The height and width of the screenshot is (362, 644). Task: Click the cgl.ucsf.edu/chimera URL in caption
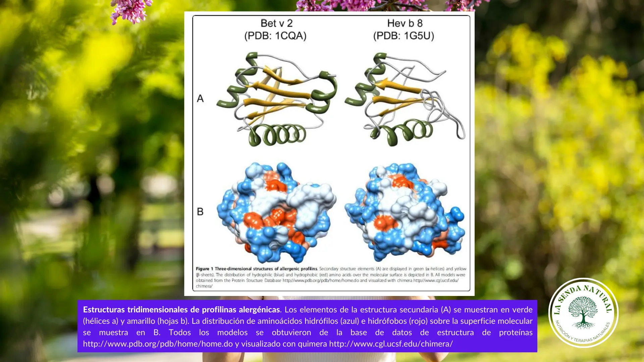click(391, 344)
